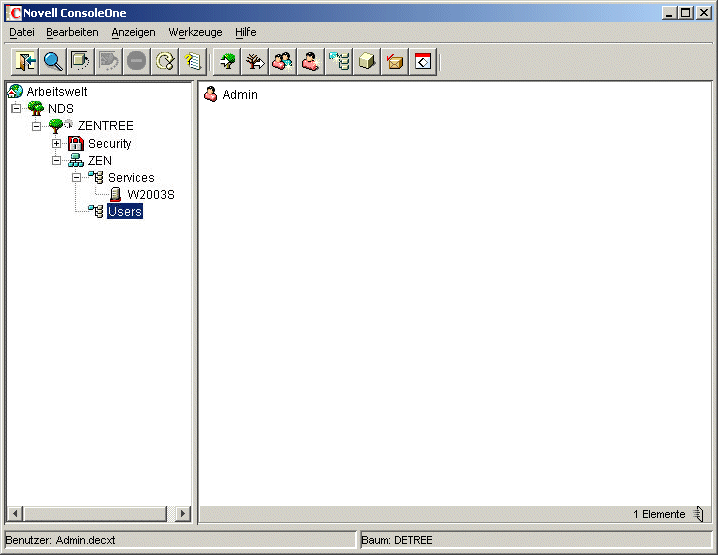Open the Help document icon
The height and width of the screenshot is (555, 718).
point(192,61)
